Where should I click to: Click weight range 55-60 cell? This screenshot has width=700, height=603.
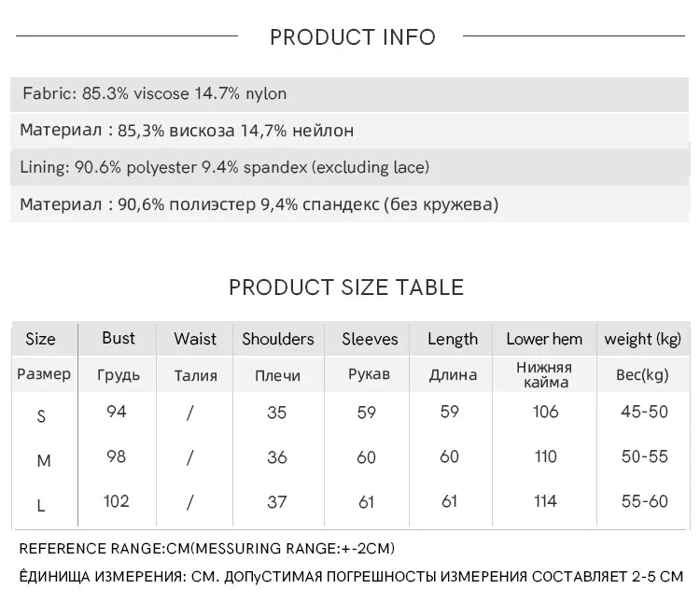[x=644, y=501]
